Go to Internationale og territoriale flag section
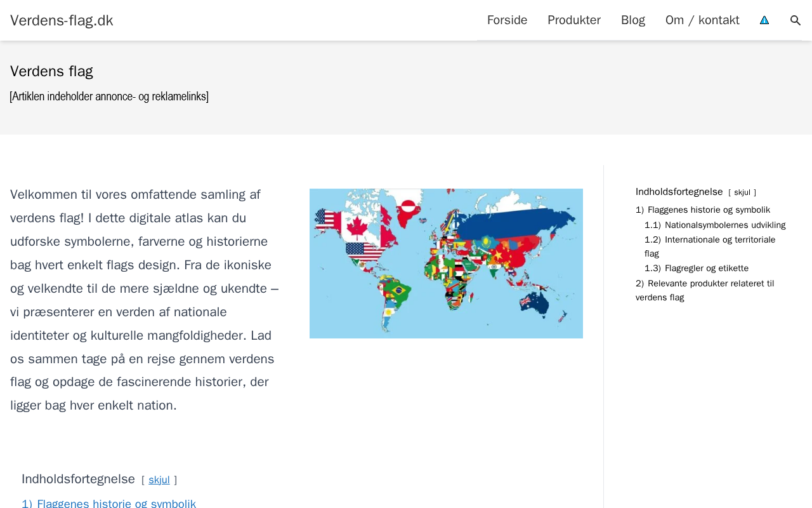Screen dimensions: 812x508 (x=720, y=240)
